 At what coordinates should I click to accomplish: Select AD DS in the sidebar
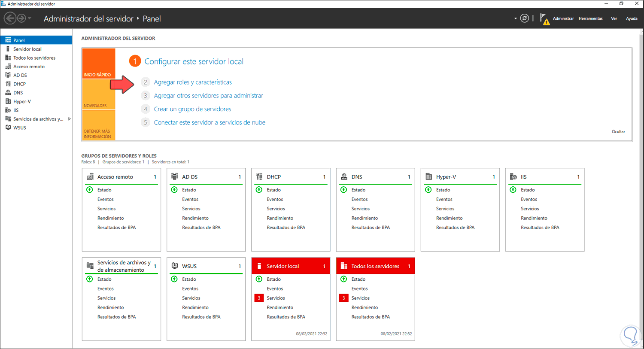(x=20, y=75)
